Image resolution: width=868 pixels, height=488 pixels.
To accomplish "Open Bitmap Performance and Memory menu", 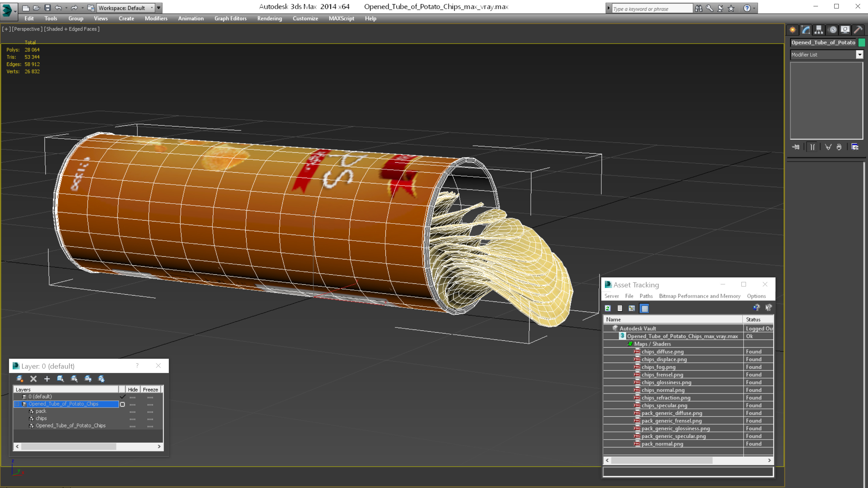I will tap(700, 296).
